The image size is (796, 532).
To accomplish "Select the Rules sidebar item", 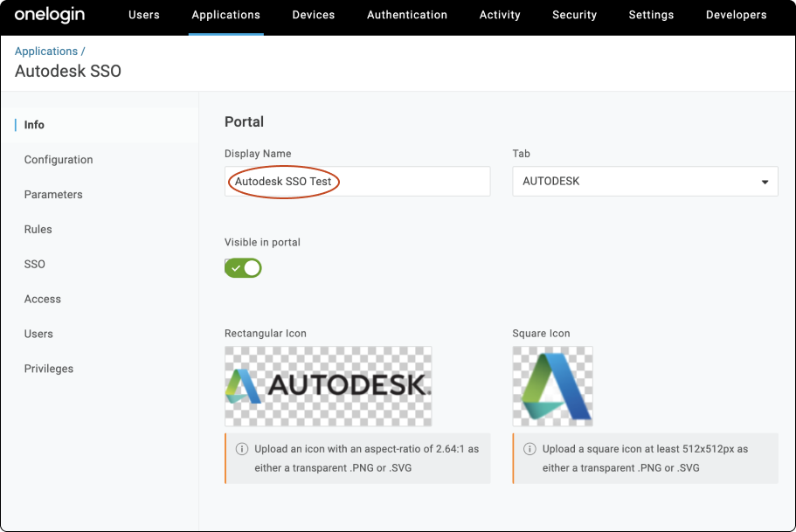I will click(38, 229).
